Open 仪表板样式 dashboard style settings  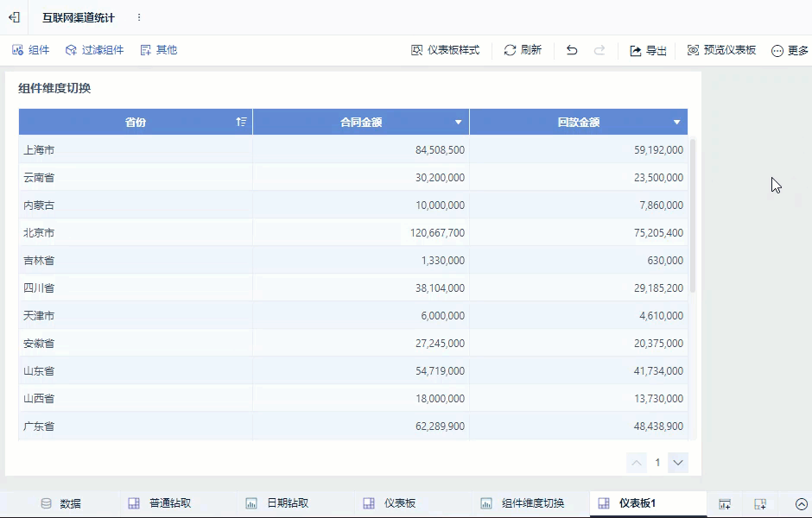coord(446,50)
